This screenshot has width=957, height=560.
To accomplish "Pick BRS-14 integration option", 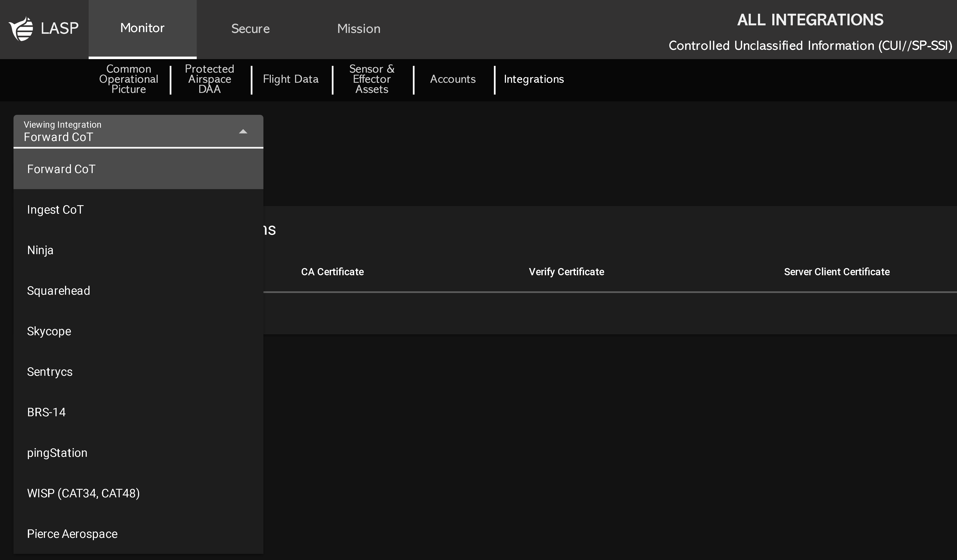I will [138, 412].
